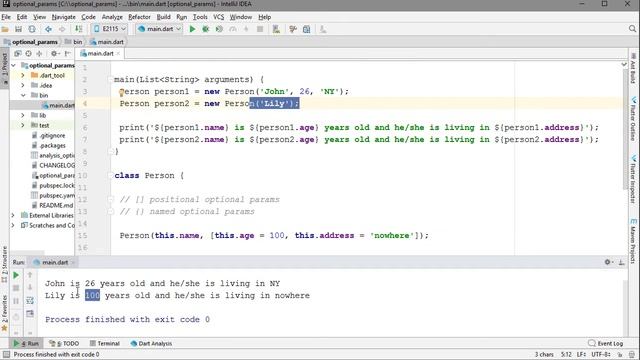Open the Event Log
This screenshot has width=640, height=360.
coord(606,343)
